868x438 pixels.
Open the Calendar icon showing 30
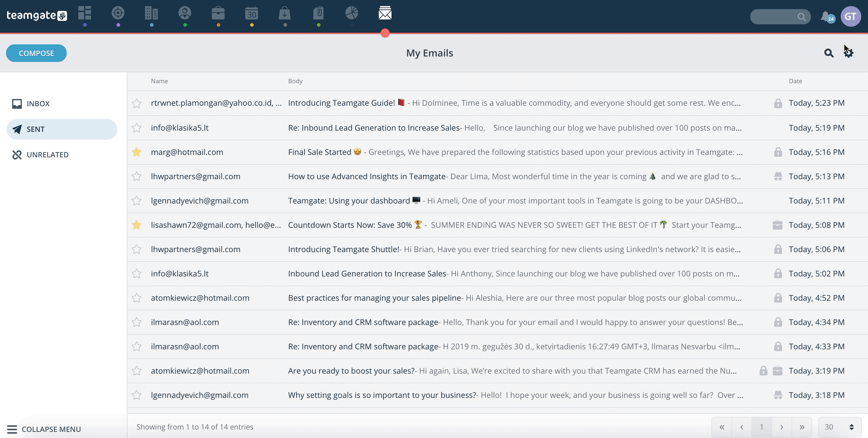click(251, 13)
